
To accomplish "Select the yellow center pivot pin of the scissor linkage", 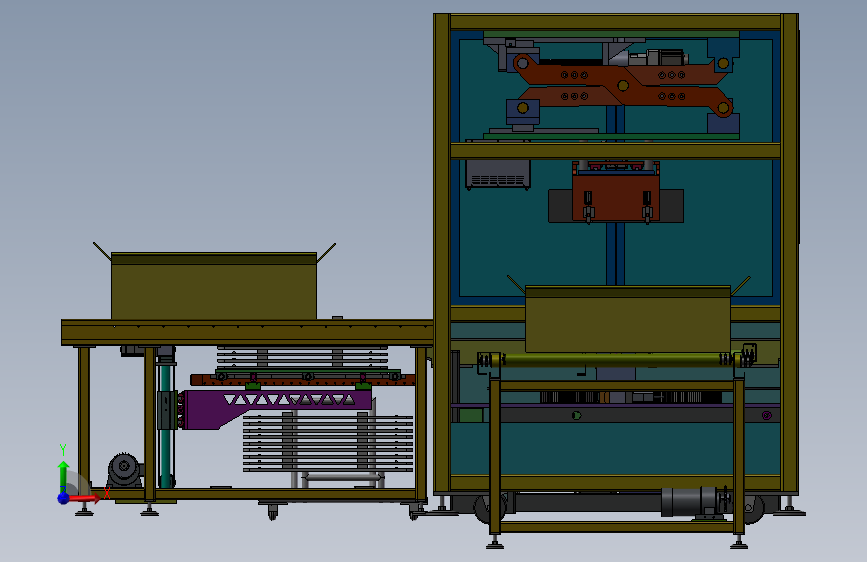I will pos(623,85).
